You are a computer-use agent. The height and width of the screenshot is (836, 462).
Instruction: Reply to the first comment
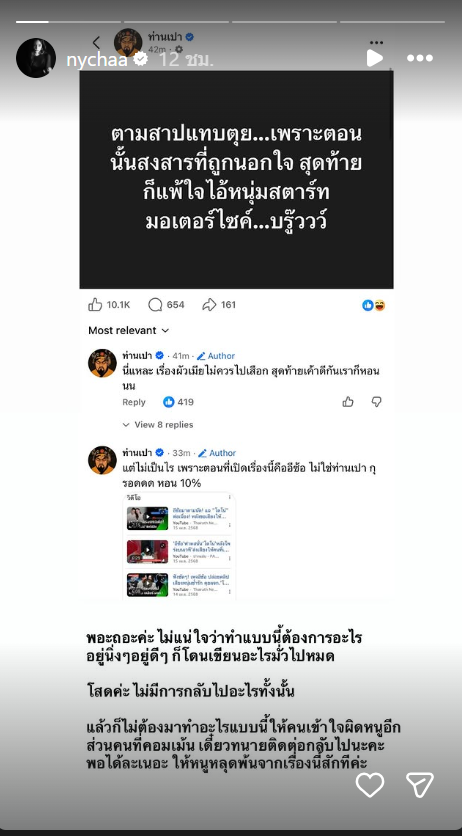click(x=134, y=403)
